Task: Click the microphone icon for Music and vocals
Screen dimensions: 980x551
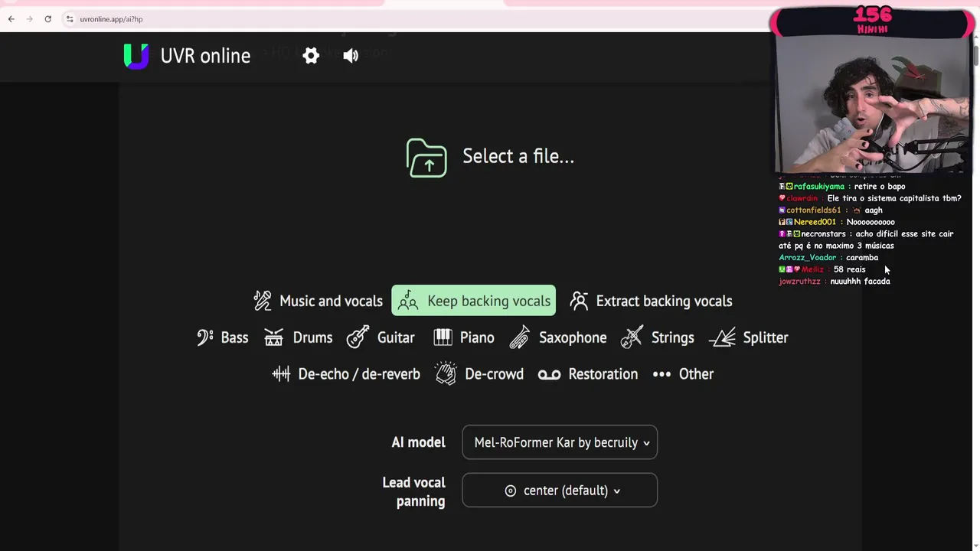Action: pyautogui.click(x=263, y=301)
